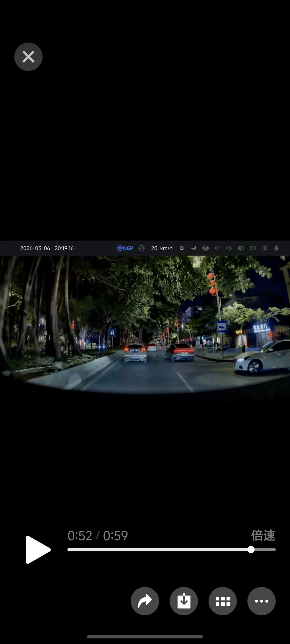Tap the right turn signal arrow

coord(229,248)
